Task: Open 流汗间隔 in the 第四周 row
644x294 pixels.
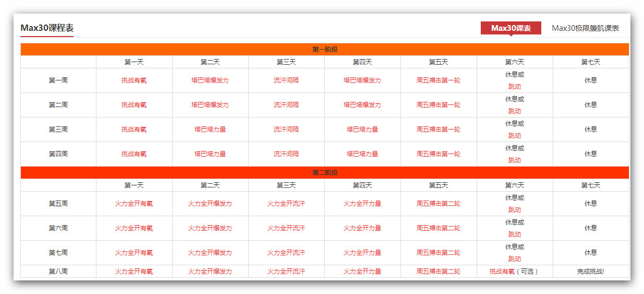Action: [286, 154]
